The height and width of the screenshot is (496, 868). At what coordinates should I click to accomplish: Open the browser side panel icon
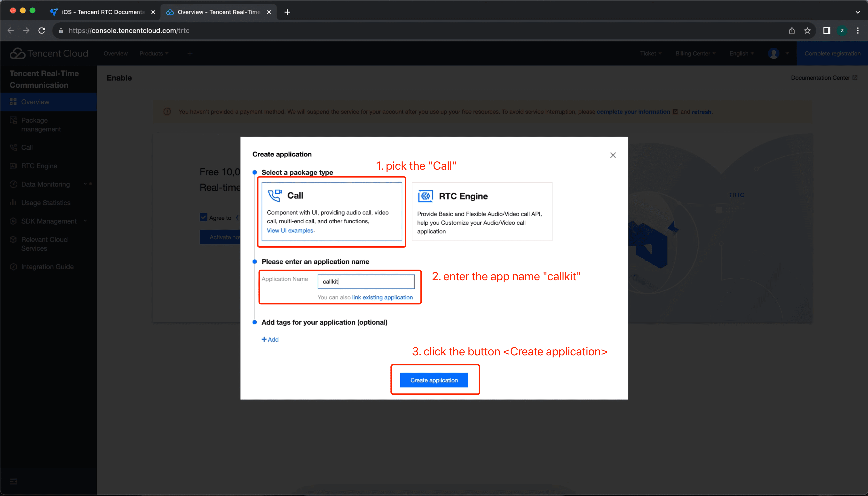click(827, 31)
